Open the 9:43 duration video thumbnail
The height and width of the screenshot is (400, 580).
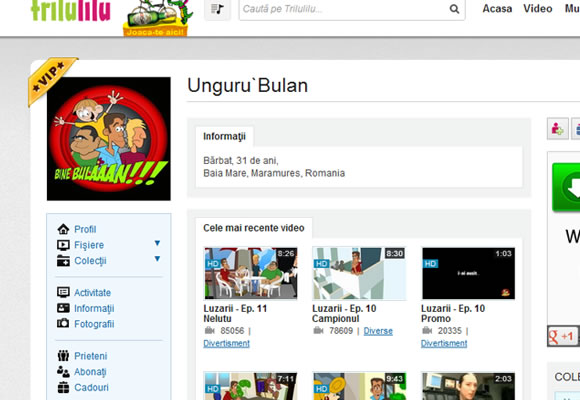coord(359,386)
